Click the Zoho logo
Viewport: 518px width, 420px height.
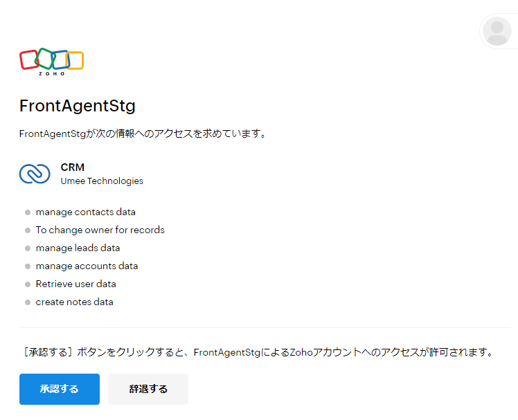pyautogui.click(x=51, y=61)
